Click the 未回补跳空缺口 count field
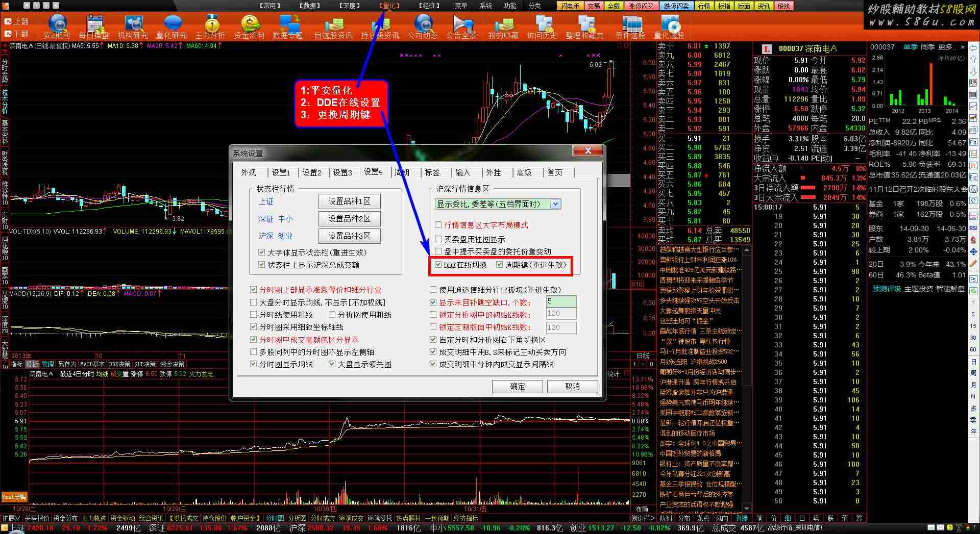980x534 pixels. click(x=561, y=302)
